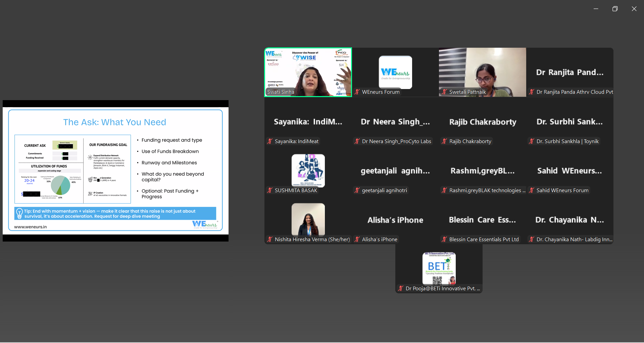
Task: Click the Dr Ranjita Panda participant tile
Action: [569, 72]
